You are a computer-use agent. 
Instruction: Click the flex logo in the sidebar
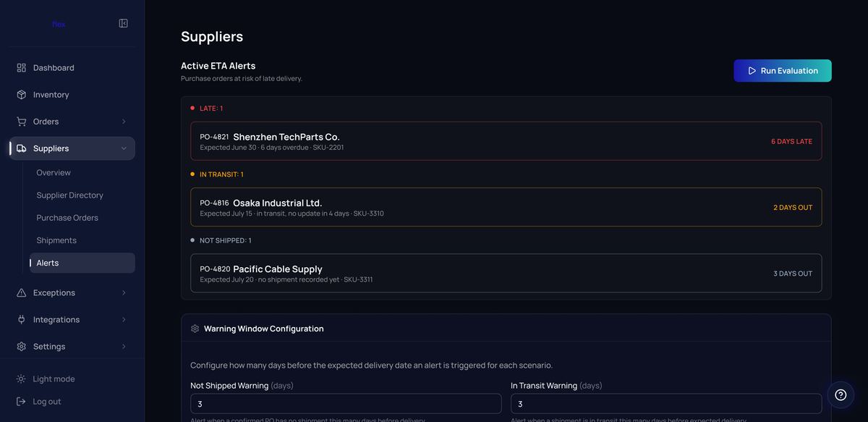click(x=59, y=24)
